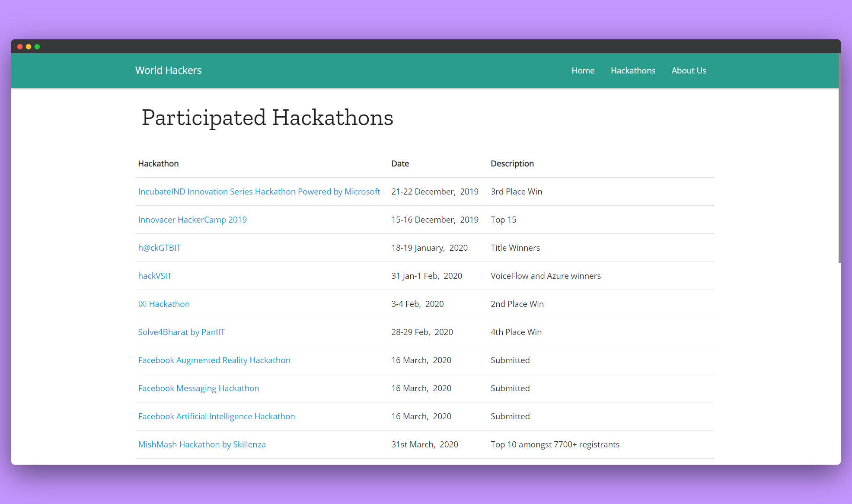Click the yellow minimize window dot
The image size is (852, 504).
(x=29, y=47)
